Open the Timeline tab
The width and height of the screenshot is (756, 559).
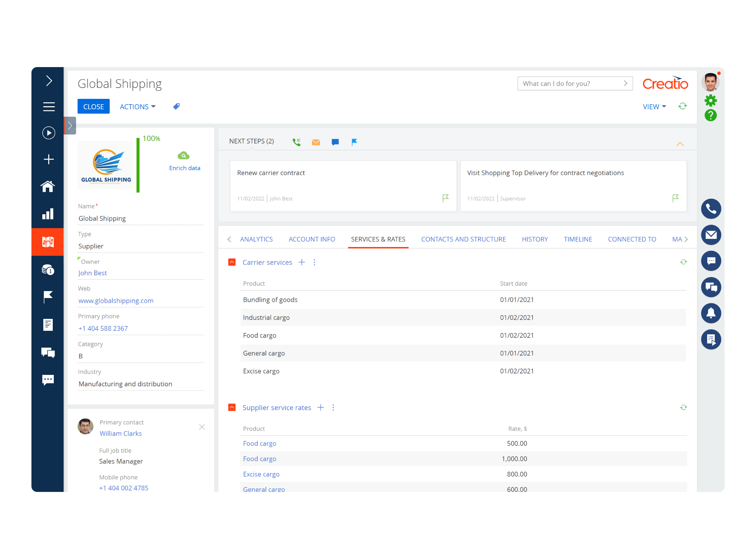(577, 239)
